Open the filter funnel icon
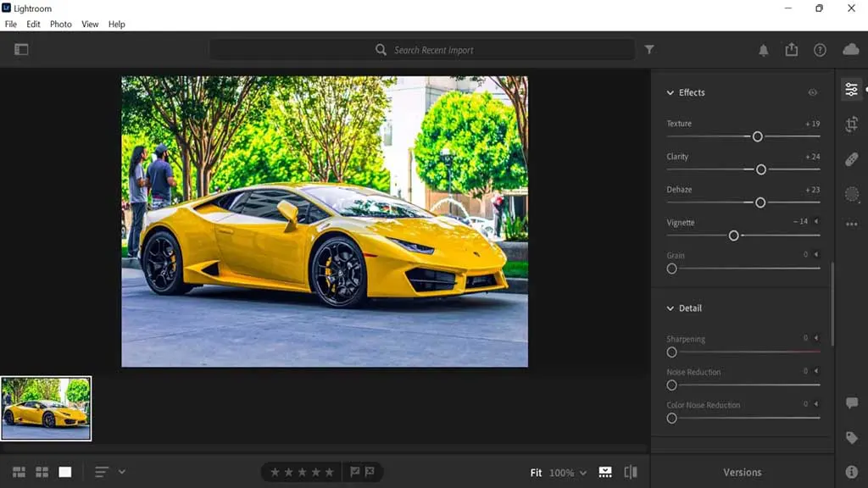 pos(649,49)
